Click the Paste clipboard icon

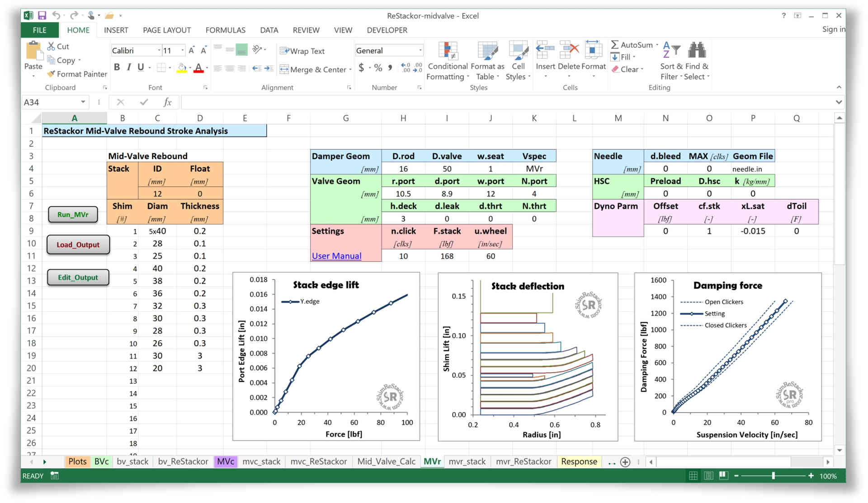click(33, 51)
